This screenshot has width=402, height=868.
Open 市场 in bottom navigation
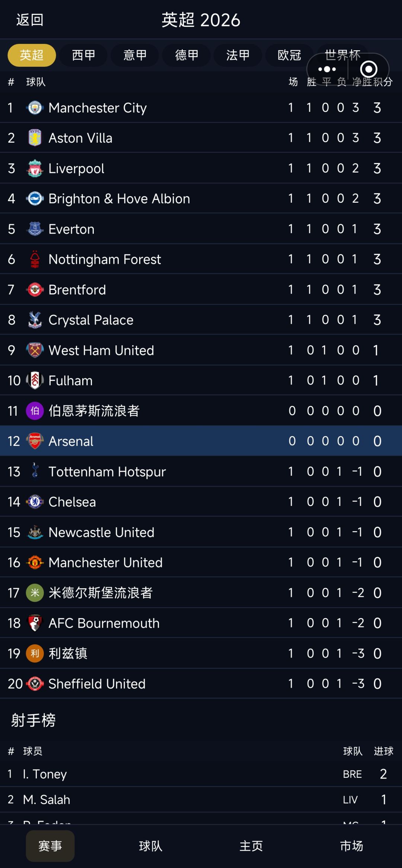point(352,846)
